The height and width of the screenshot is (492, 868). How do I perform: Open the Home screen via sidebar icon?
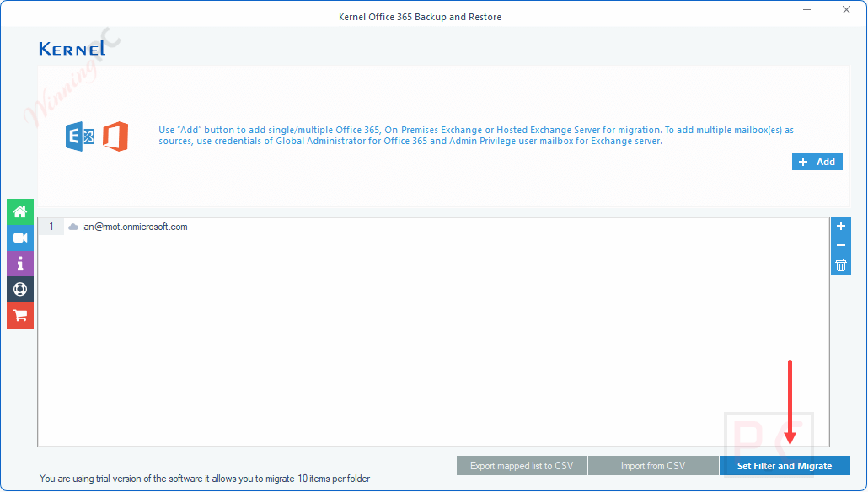click(x=19, y=211)
